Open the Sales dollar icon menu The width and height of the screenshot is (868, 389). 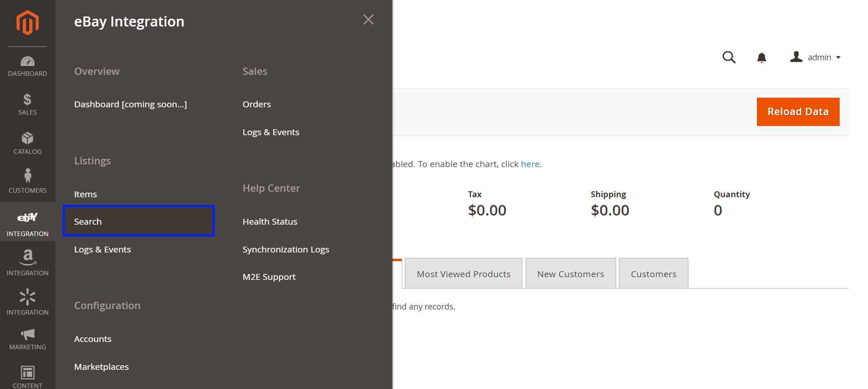pyautogui.click(x=27, y=104)
